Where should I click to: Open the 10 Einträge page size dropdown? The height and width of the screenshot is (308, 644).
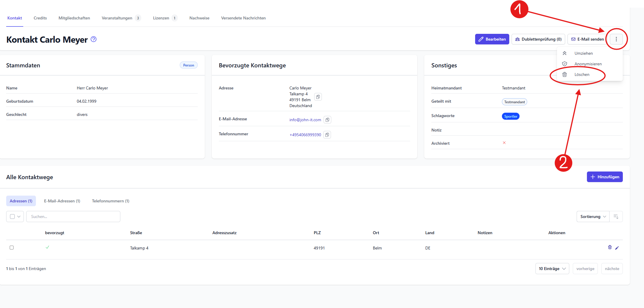coord(552,269)
